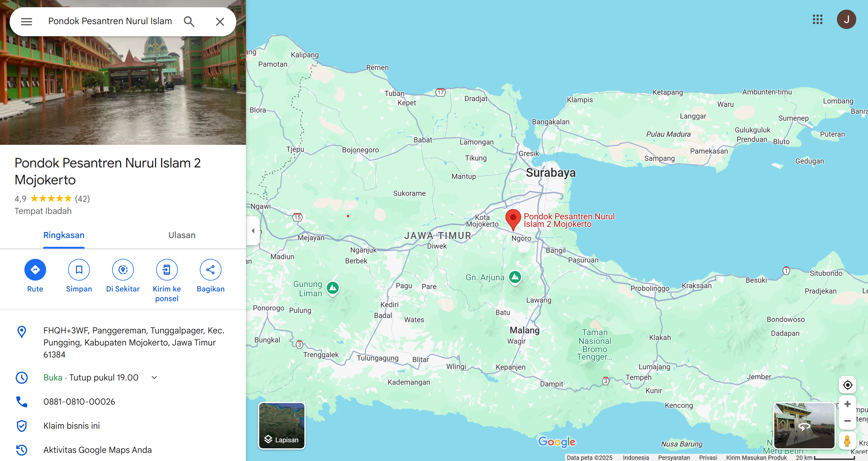This screenshot has height=461, width=868.
Task: Click the claim business shield icon
Action: tap(22, 426)
